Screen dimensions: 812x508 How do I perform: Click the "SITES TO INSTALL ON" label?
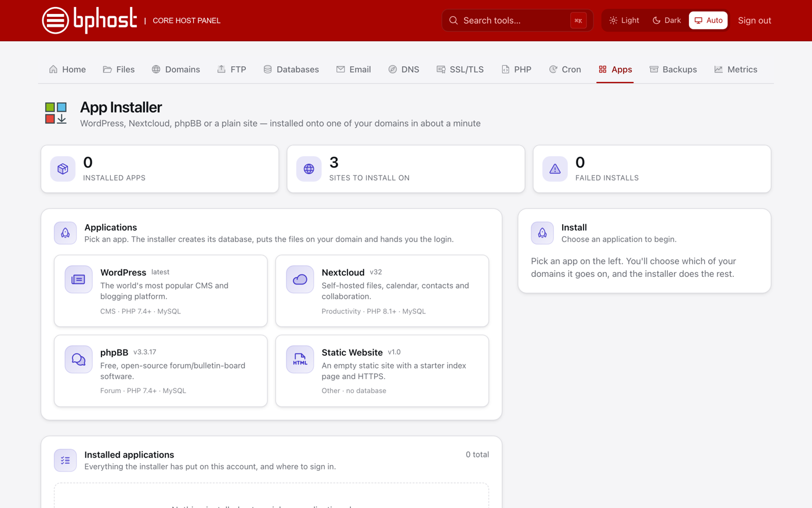pyautogui.click(x=369, y=178)
